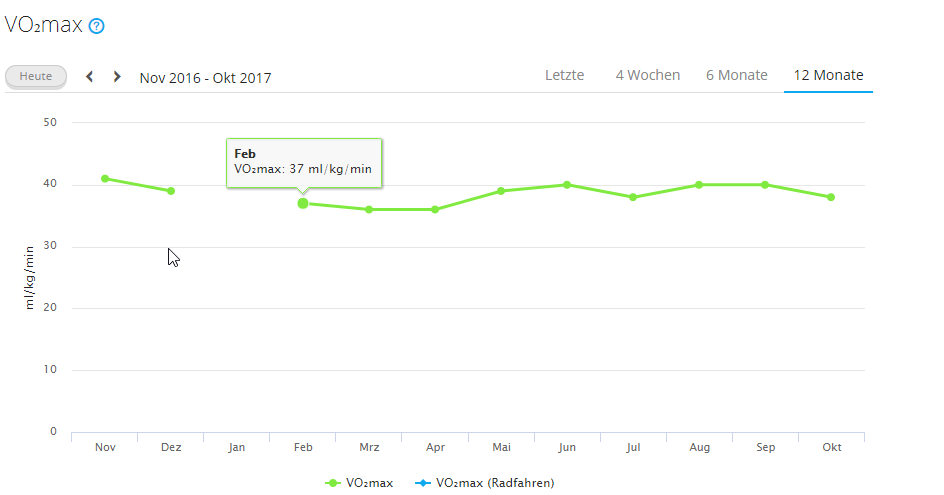944x495 pixels.
Task: Click the Heute button
Action: point(36,76)
